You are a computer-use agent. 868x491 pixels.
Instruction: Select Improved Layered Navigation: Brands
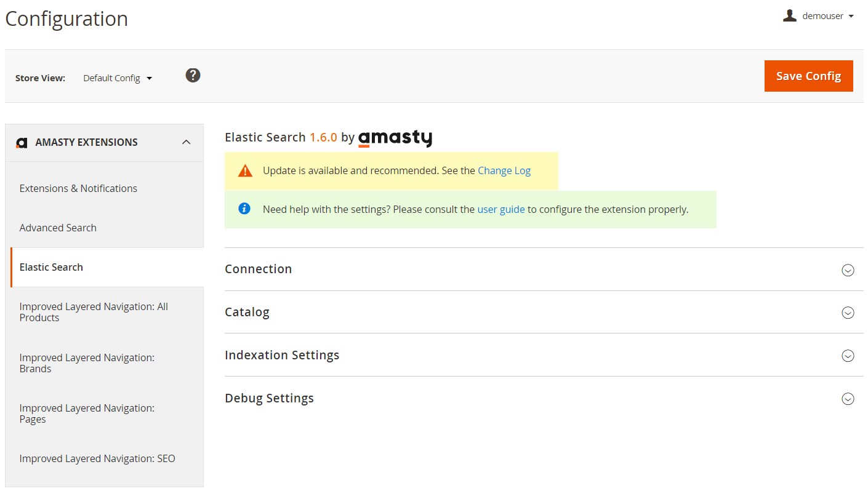tap(87, 363)
